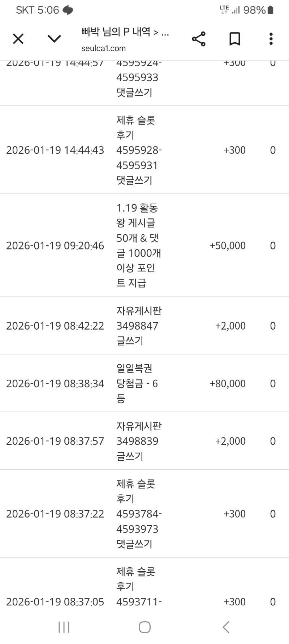The image size is (289, 644).
Task: Open 제휴 슬롯 후기 4595928-4595931 entry
Action: [138, 150]
